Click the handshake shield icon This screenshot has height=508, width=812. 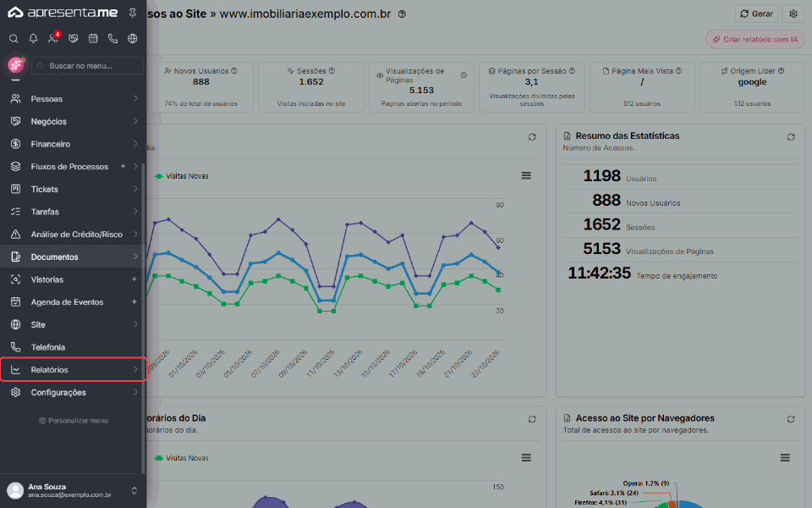tap(73, 38)
